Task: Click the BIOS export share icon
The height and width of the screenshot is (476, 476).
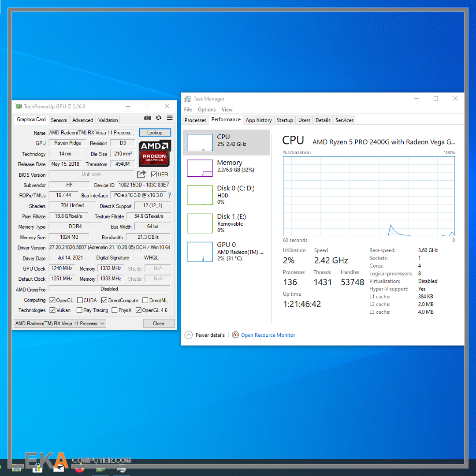Action: 141,175
